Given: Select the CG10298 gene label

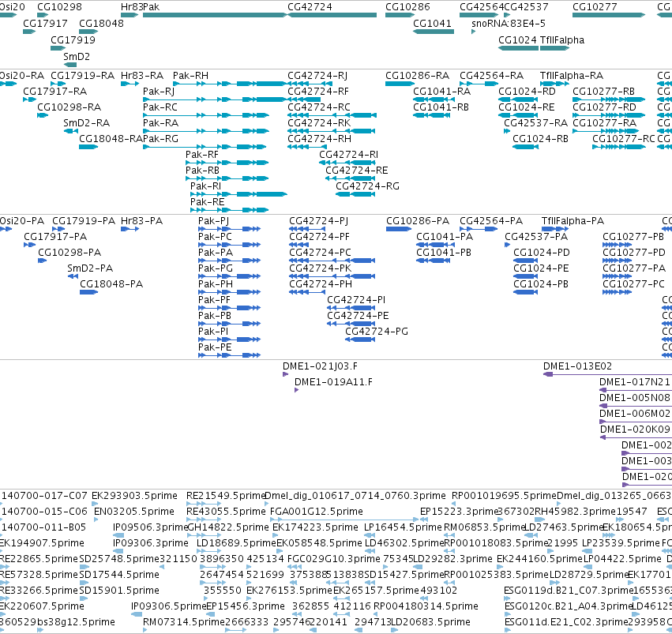Looking at the screenshot, I should tap(59, 7).
